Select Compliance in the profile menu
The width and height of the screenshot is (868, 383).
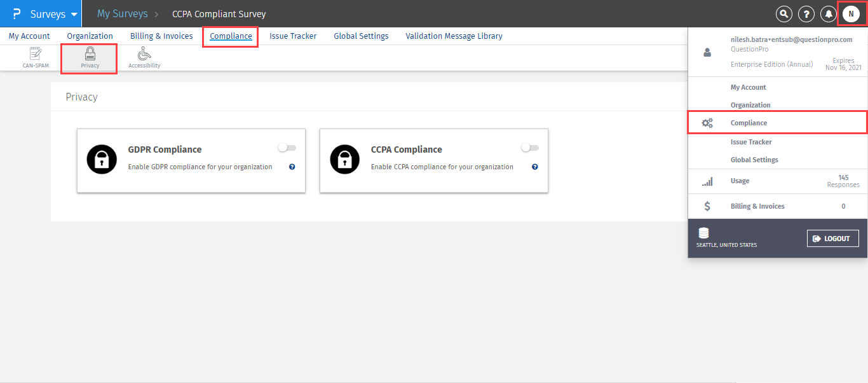[749, 123]
